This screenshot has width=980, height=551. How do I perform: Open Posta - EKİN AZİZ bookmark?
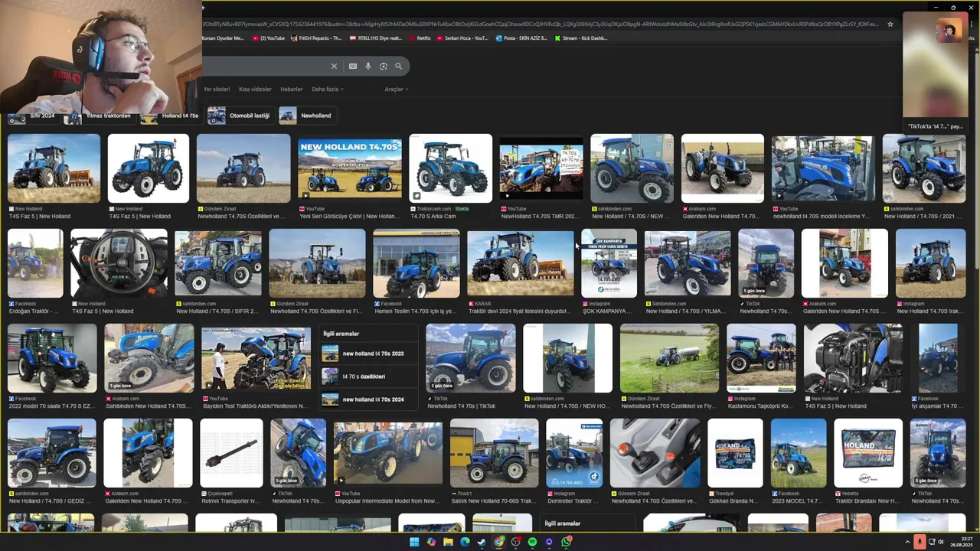pyautogui.click(x=521, y=37)
